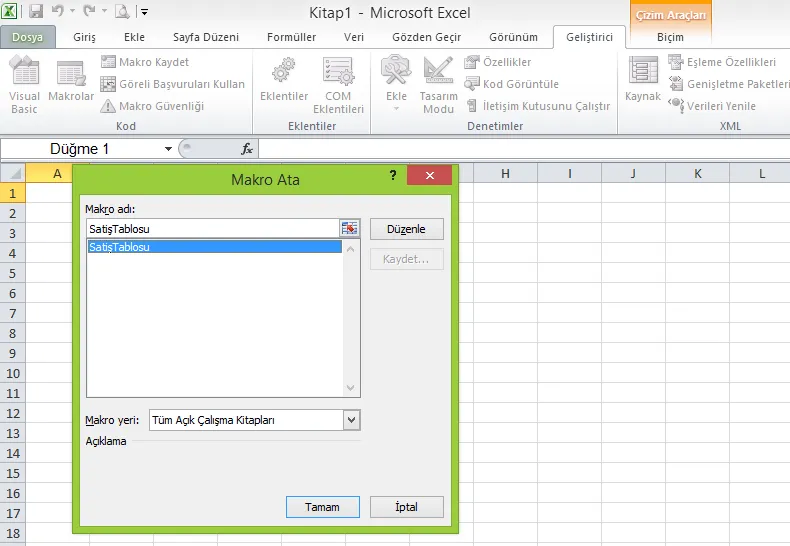
Task: Click the Kaynak XML icon
Action: pyautogui.click(x=643, y=72)
